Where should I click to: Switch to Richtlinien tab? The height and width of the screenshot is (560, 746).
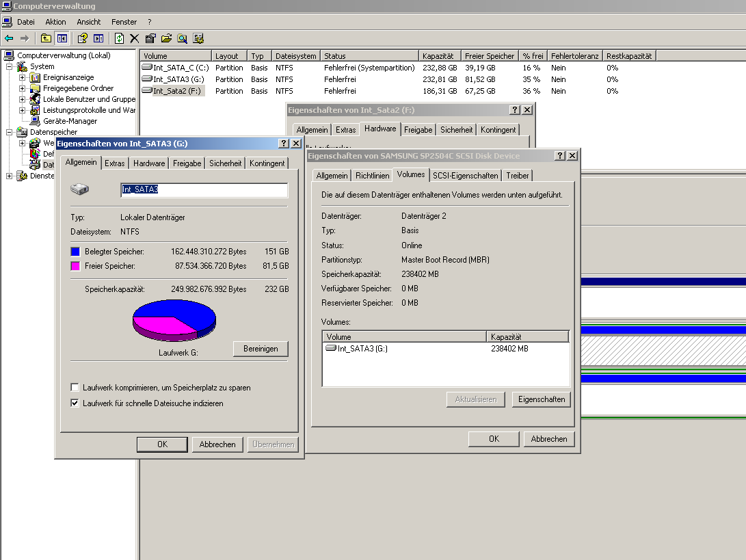pyautogui.click(x=373, y=176)
